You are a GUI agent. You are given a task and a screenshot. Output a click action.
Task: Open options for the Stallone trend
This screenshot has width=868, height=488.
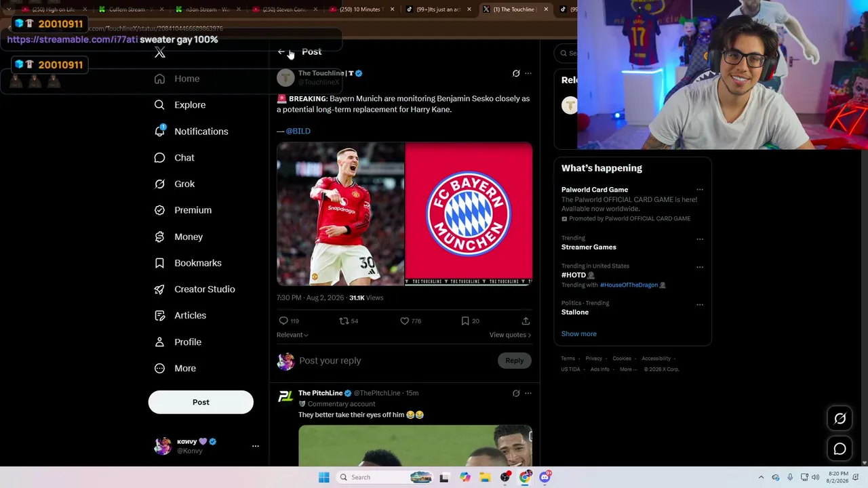(x=700, y=304)
